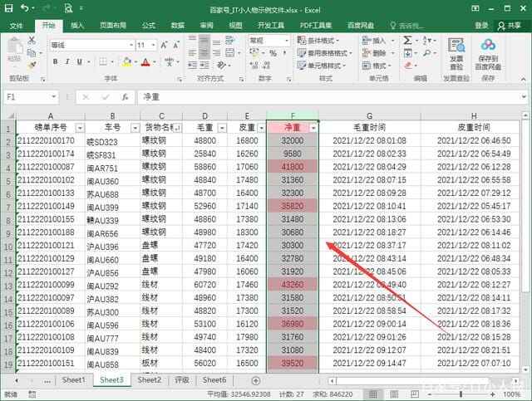Switch to the Sheet2 worksheet tab
Image resolution: width=532 pixels, height=401 pixels.
[x=149, y=379]
